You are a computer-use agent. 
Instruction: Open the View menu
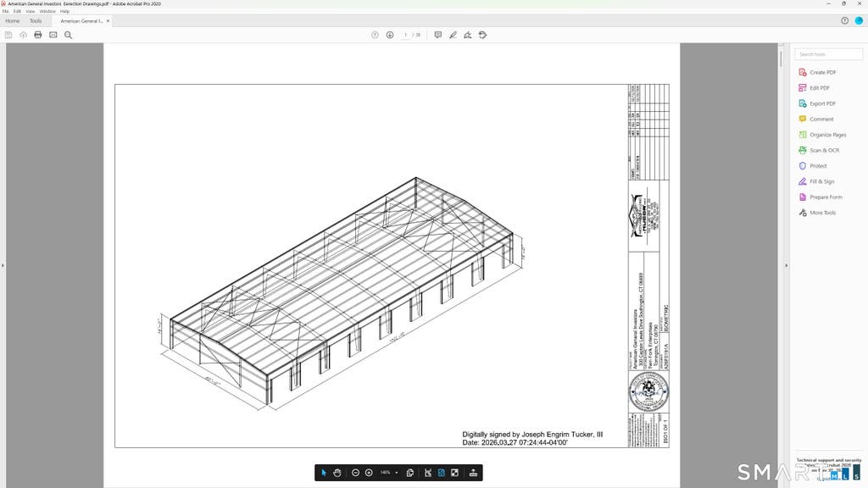tap(31, 11)
